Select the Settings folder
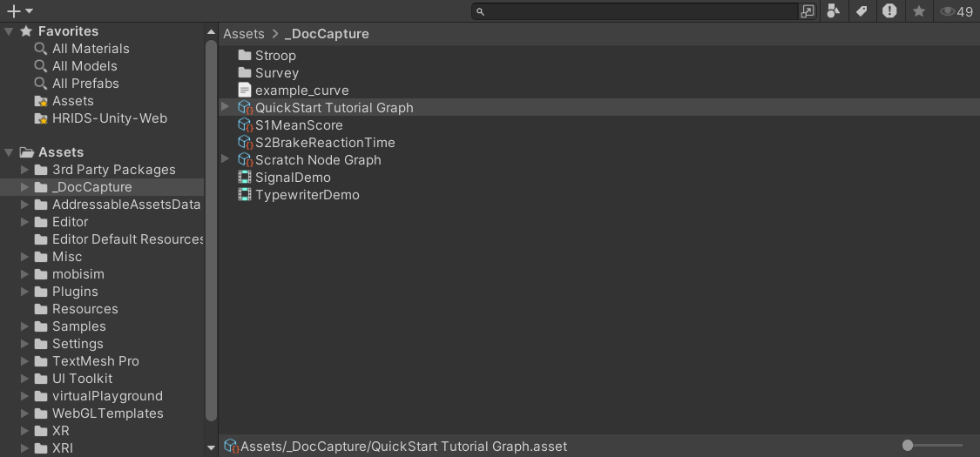The height and width of the screenshot is (457, 980). (78, 344)
